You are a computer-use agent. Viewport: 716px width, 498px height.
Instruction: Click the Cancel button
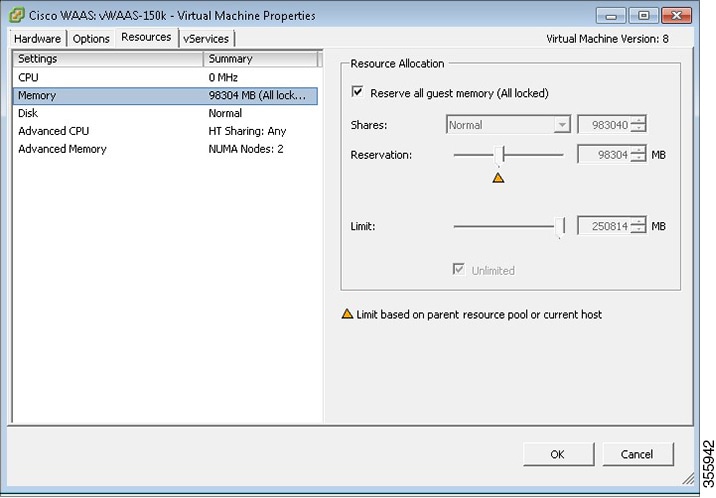point(637,454)
